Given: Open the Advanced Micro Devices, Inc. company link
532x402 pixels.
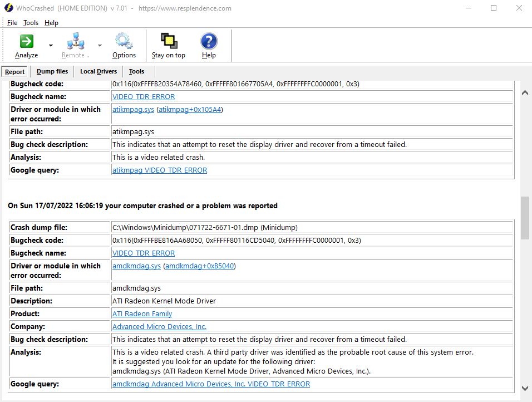Looking at the screenshot, I should (159, 327).
